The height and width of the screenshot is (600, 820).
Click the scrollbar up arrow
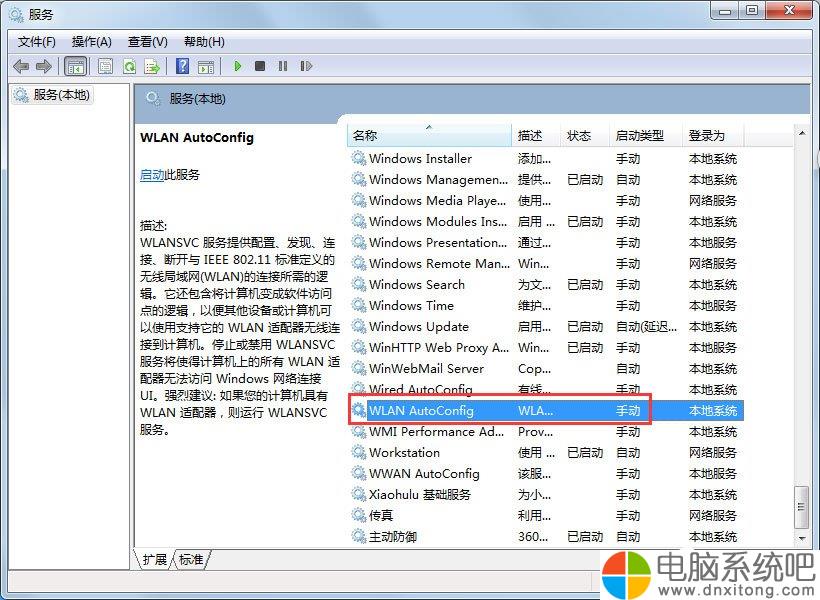coord(802,133)
